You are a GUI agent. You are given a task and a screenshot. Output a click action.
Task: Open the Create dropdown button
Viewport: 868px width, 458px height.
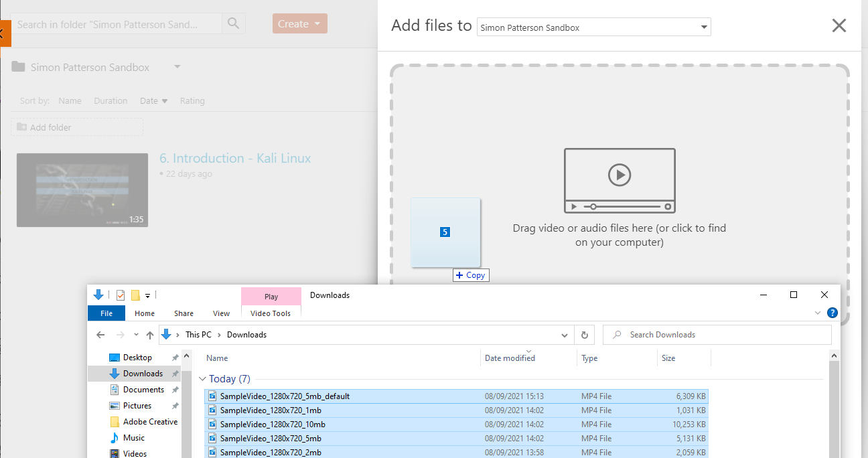pos(299,24)
